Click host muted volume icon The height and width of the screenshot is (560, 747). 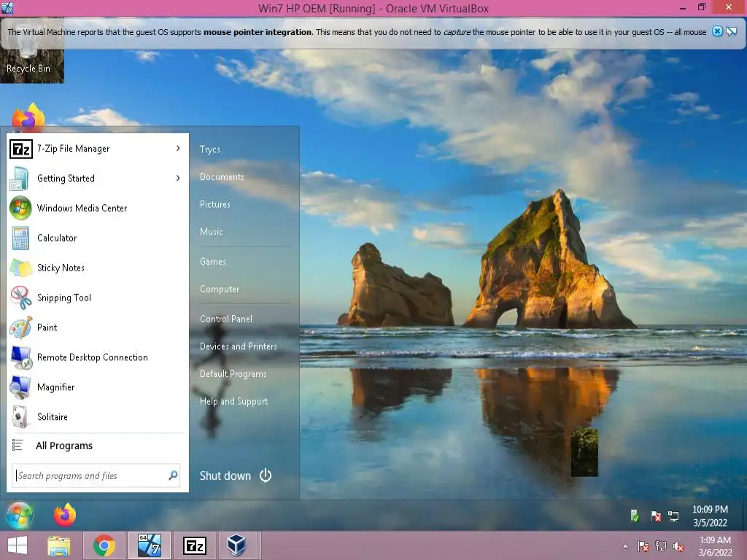click(x=678, y=546)
